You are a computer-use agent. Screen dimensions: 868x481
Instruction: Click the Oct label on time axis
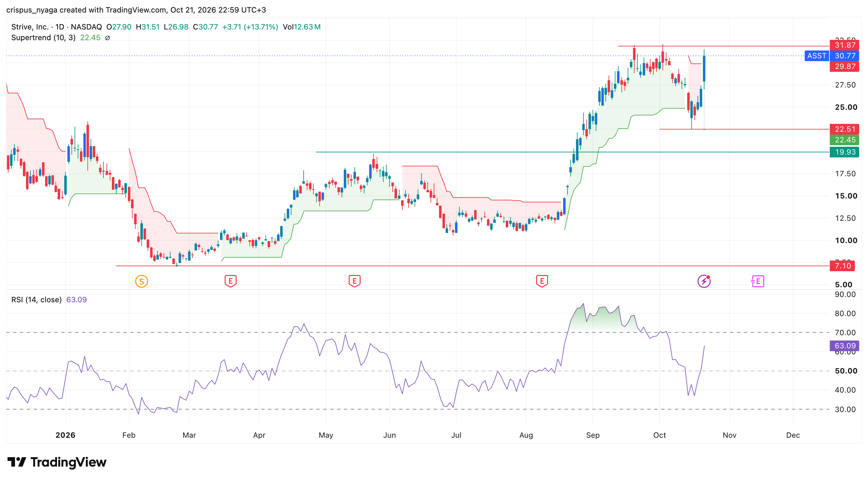659,435
